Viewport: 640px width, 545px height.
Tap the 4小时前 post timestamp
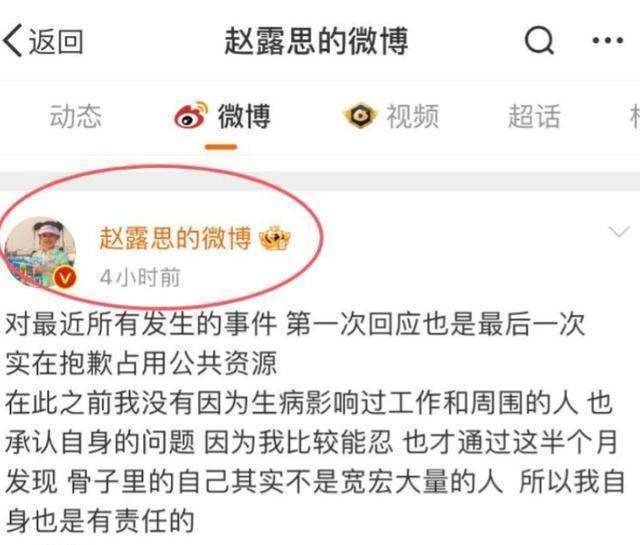(x=140, y=278)
